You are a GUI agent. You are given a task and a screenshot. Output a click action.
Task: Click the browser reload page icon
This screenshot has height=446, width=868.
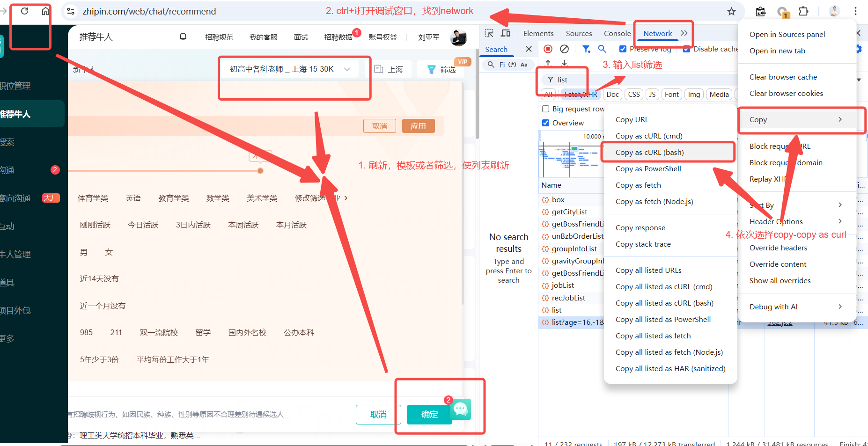(x=25, y=11)
